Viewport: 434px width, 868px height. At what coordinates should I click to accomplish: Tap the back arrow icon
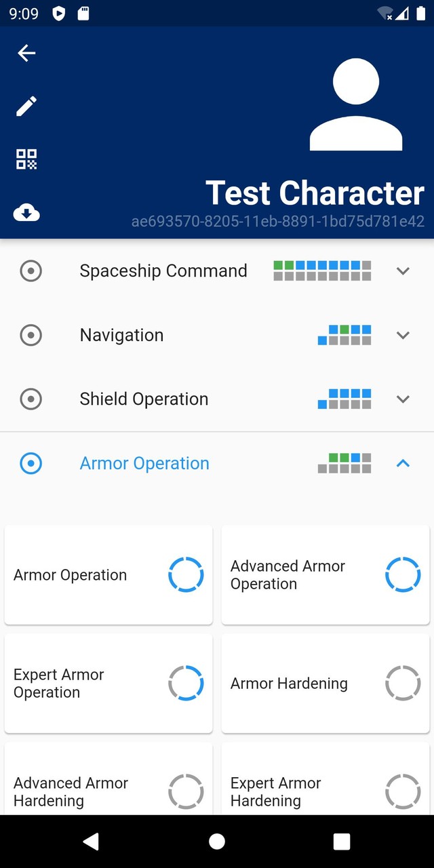click(26, 53)
